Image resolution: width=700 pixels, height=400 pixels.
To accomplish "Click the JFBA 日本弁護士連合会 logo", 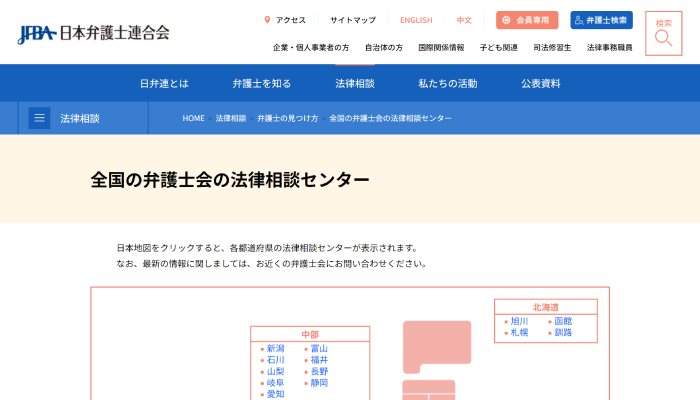I will coord(93,33).
